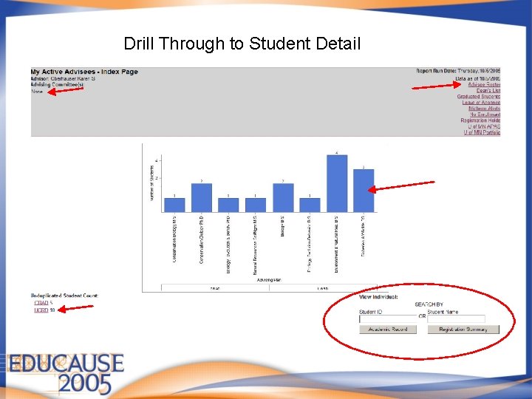
Task: Click the Biology B S chart bar
Action: click(x=283, y=198)
